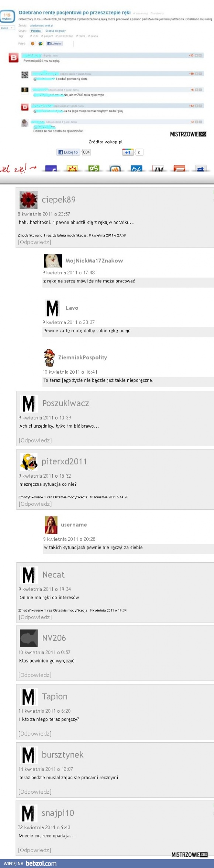Share via the orange Wykop icon in share row
The width and height of the screenshot is (214, 868).
coord(115,169)
